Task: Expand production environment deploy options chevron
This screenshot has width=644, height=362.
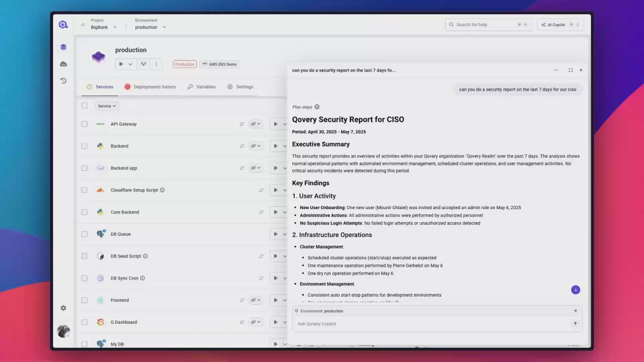Action: pyautogui.click(x=130, y=64)
